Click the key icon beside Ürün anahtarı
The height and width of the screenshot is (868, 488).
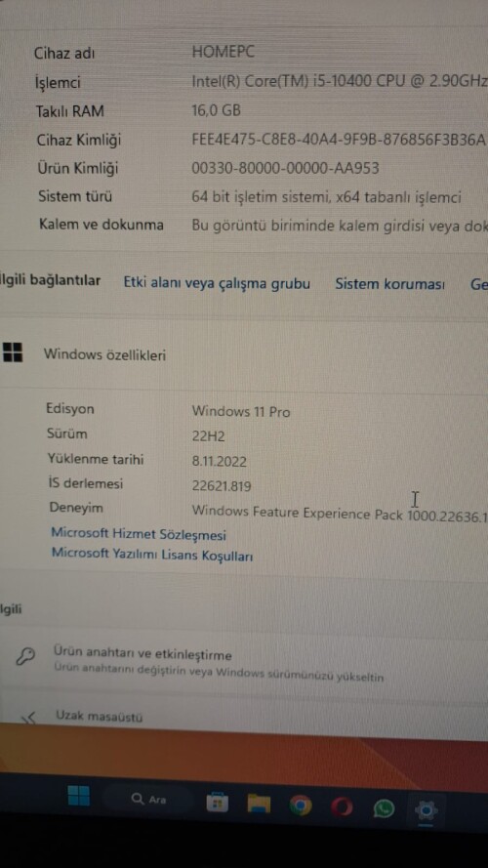coord(25,656)
